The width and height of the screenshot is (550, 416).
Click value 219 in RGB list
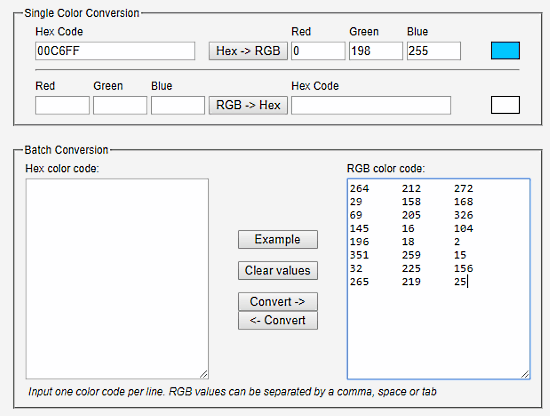(411, 282)
